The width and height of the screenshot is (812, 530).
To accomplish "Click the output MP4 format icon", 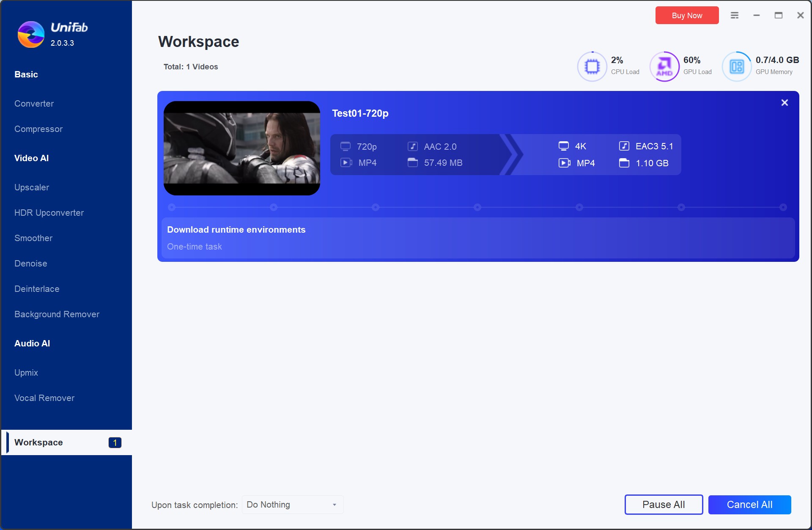I will 564,162.
